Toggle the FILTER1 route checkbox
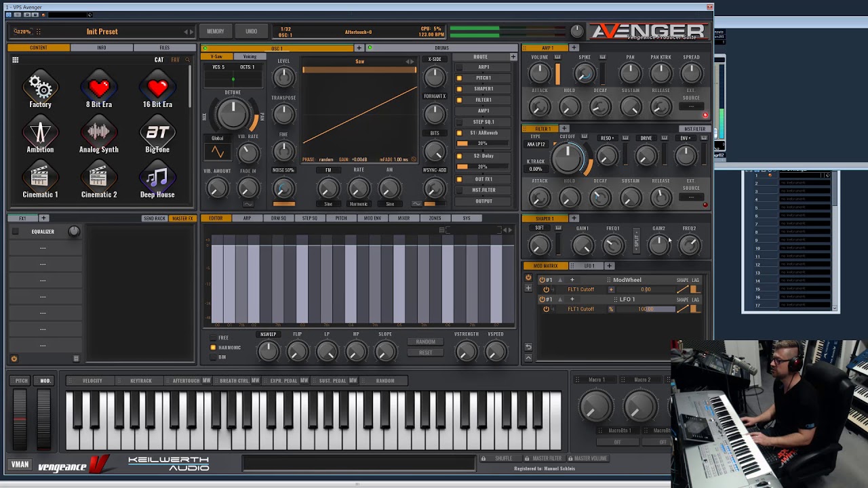This screenshot has height=488, width=868. pyautogui.click(x=459, y=100)
